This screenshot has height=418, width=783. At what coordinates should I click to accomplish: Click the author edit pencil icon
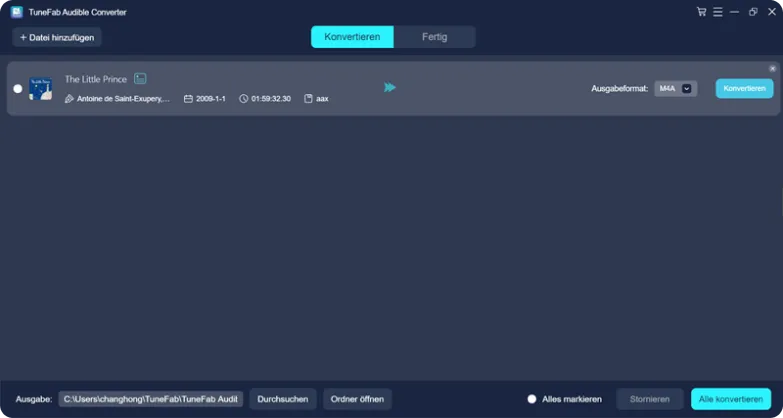pos(69,99)
